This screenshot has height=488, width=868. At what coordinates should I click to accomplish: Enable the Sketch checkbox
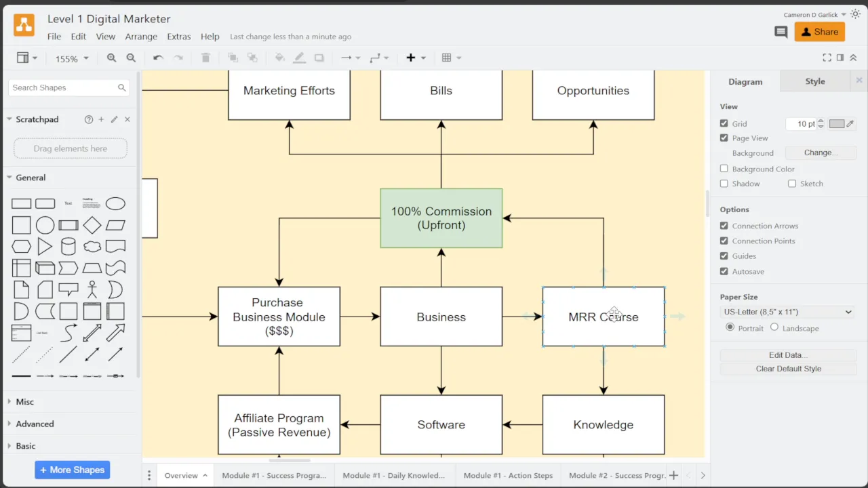tap(792, 184)
